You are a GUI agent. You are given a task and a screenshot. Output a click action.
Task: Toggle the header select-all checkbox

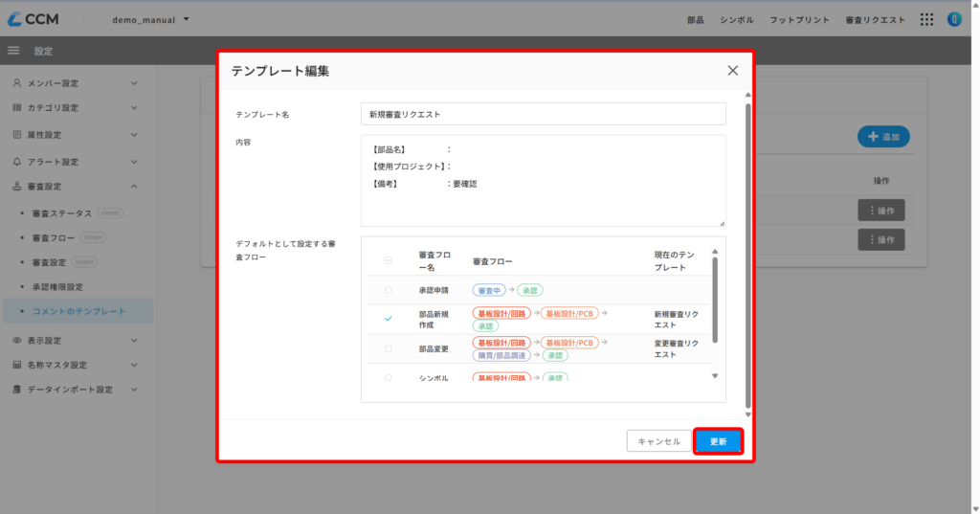388,260
